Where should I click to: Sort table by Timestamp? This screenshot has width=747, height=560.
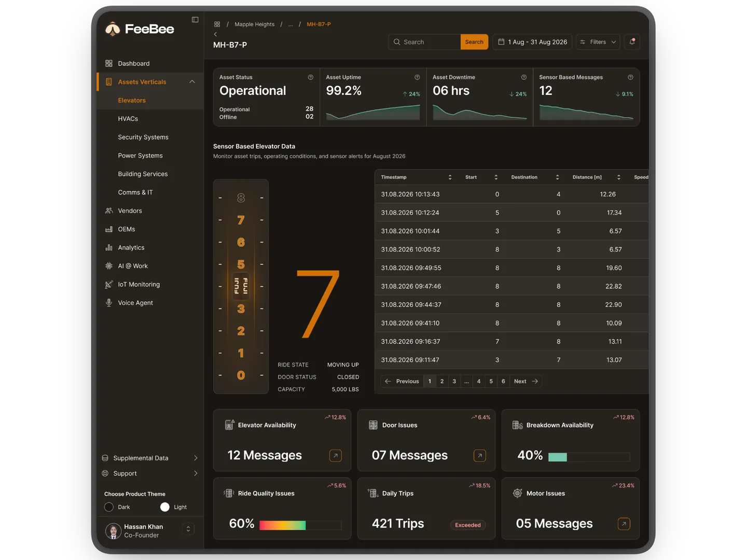(450, 177)
